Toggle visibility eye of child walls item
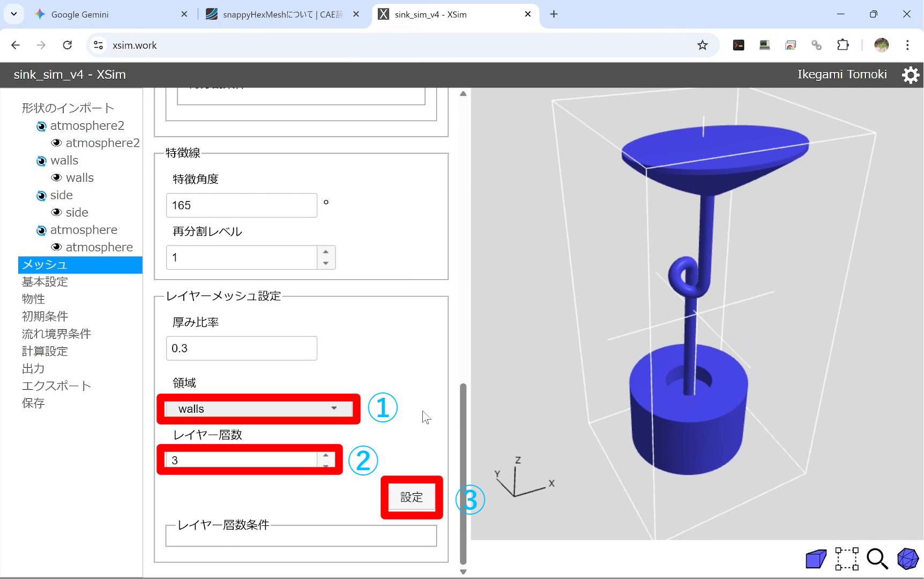The width and height of the screenshot is (924, 579). point(56,178)
